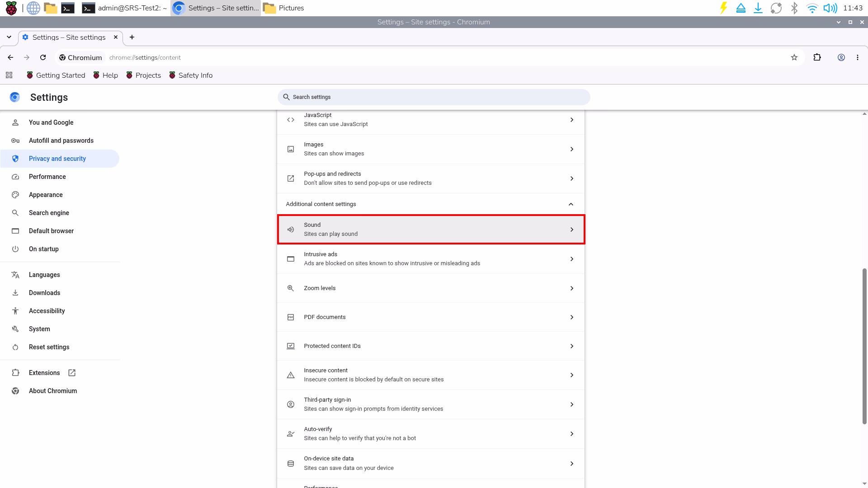Reload the current page
Screen dimensions: 868x488
(x=43, y=57)
